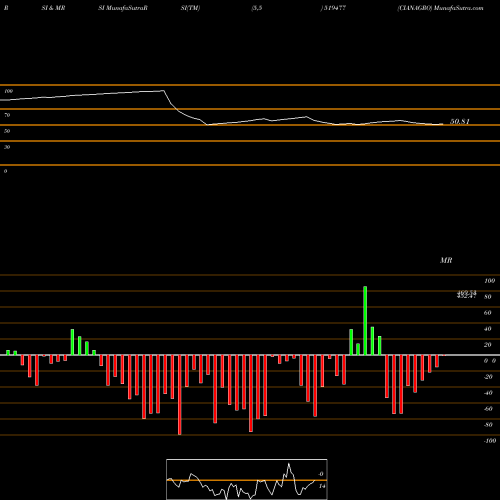
Task: Click the MR axis label -60
Action: tap(488, 409)
